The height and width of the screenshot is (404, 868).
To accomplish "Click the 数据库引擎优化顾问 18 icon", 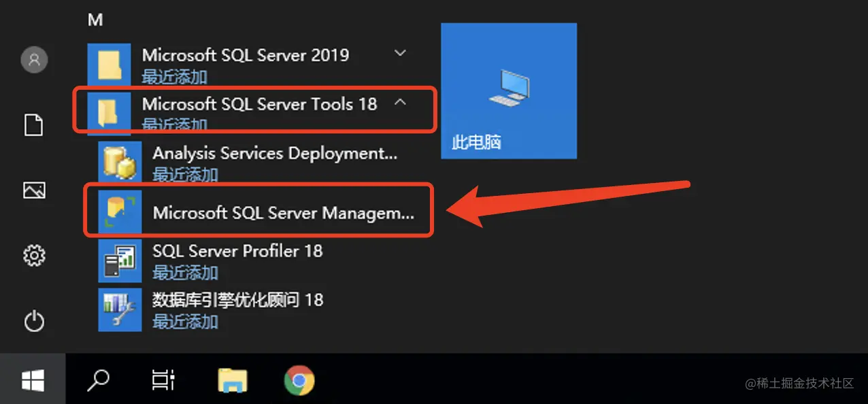I will [x=120, y=309].
